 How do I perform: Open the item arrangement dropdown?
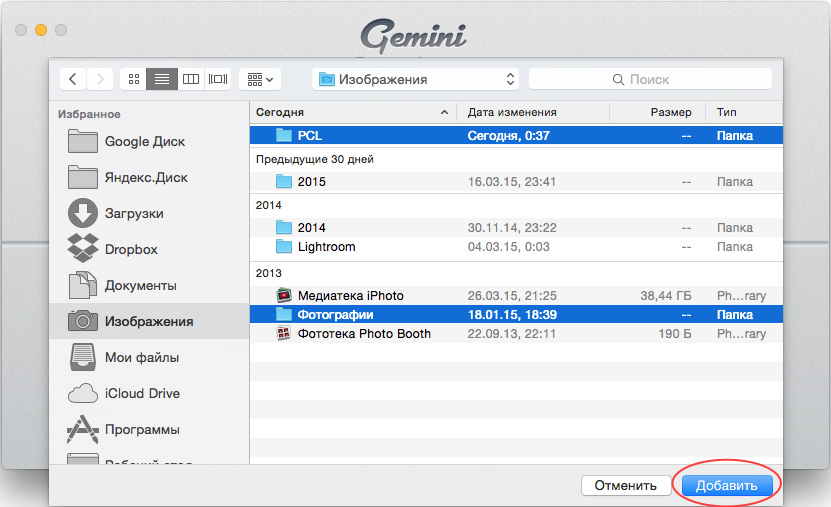click(x=260, y=79)
